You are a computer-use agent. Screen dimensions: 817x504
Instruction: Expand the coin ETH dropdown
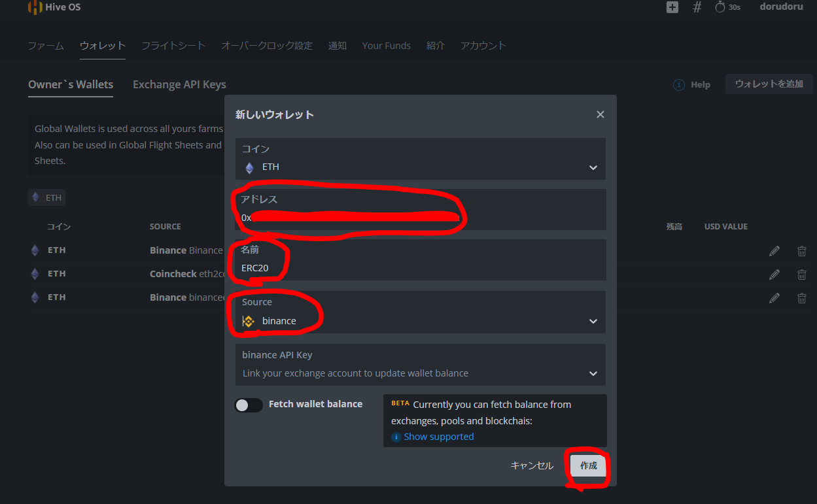593,167
